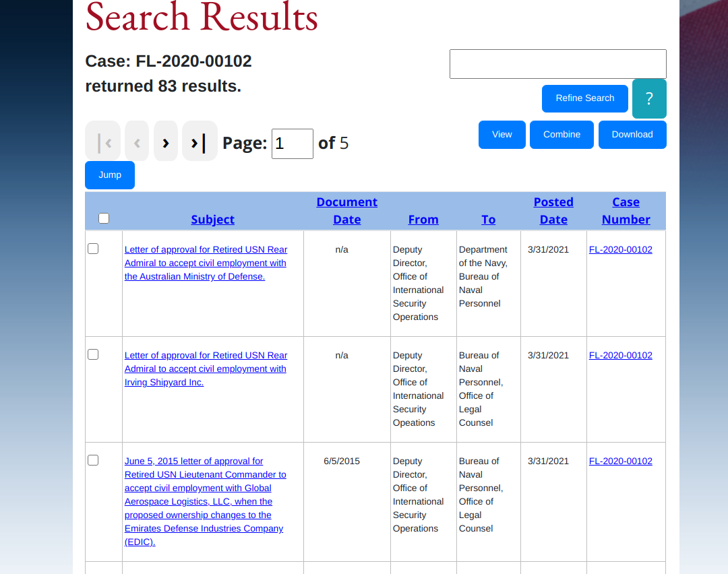
Task: Open case number link in Irving Shipyard row
Action: (621, 356)
